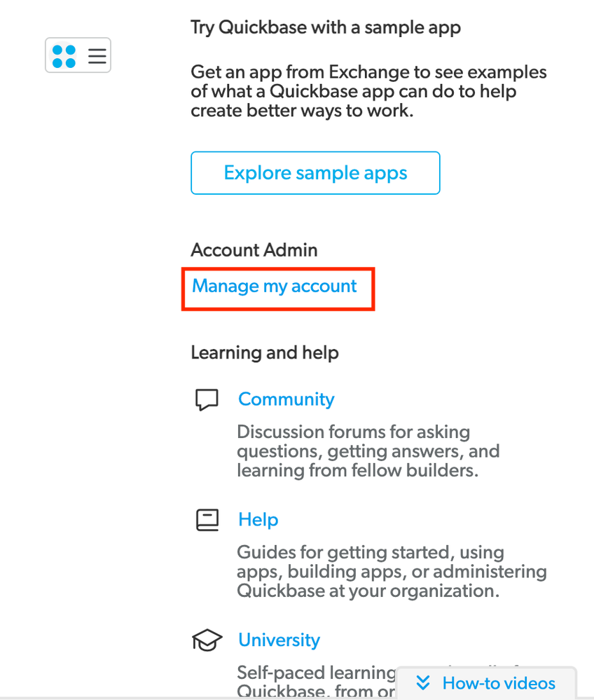The width and height of the screenshot is (594, 700).
Task: Click the Help book icon
Action: click(x=207, y=520)
